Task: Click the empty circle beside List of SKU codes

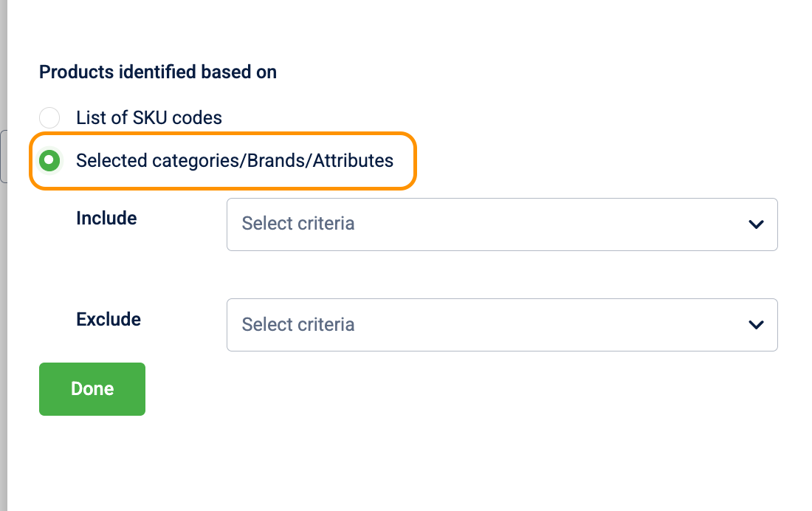Action: click(49, 118)
